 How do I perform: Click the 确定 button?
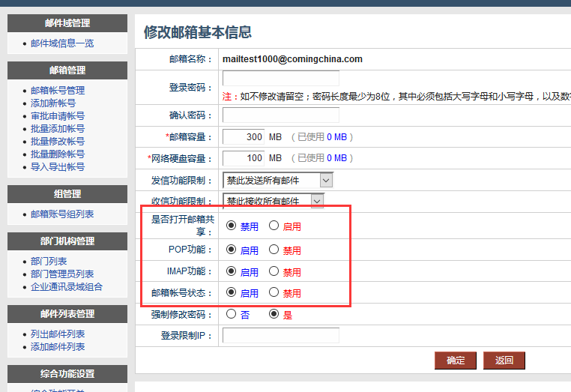[456, 361]
